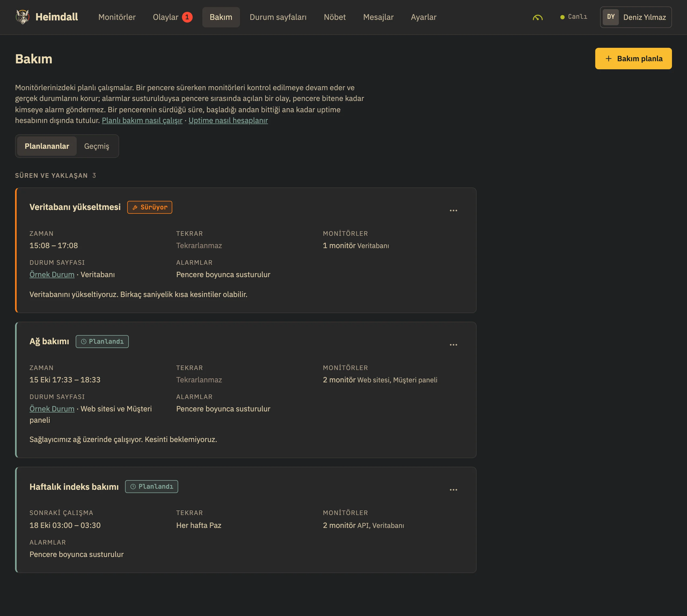Screen dimensions: 687x616
Task: Open Örnek Durum link in Ağ bakımı card
Action: click(52, 409)
